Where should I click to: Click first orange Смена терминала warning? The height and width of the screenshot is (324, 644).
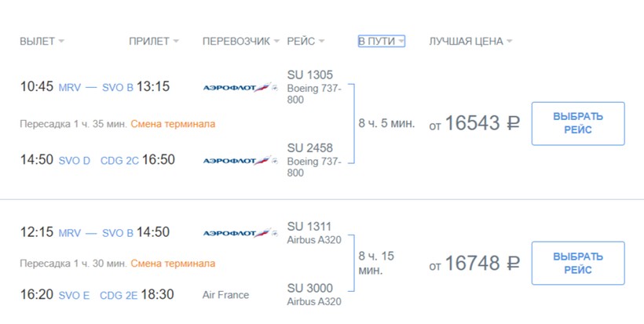click(173, 124)
